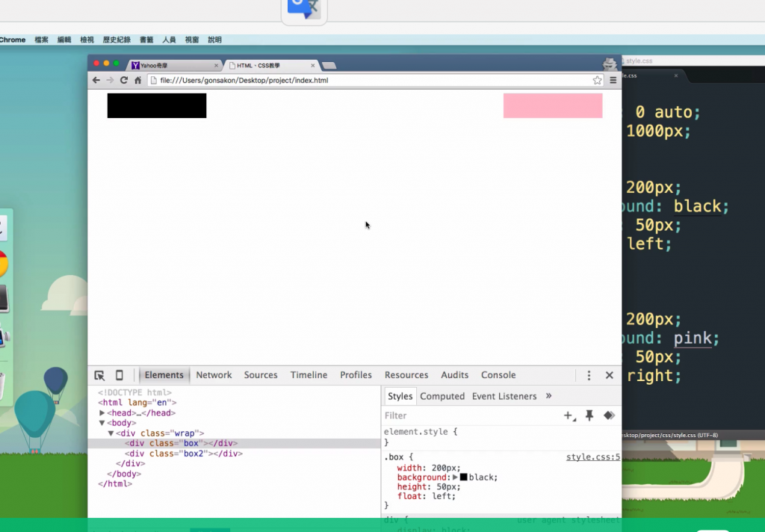Close the DevTools panel
This screenshot has width=765, height=532.
click(610, 375)
